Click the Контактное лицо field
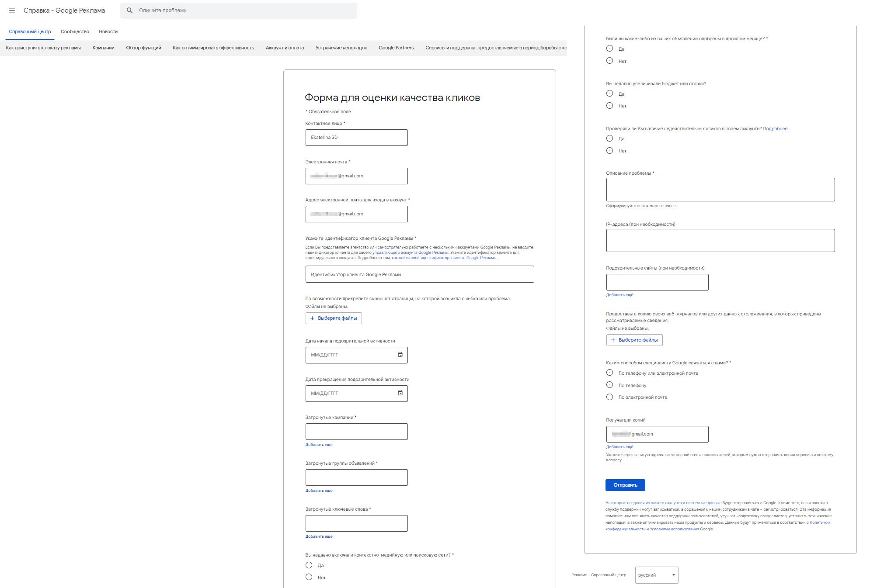This screenshot has height=588, width=870. tap(356, 138)
